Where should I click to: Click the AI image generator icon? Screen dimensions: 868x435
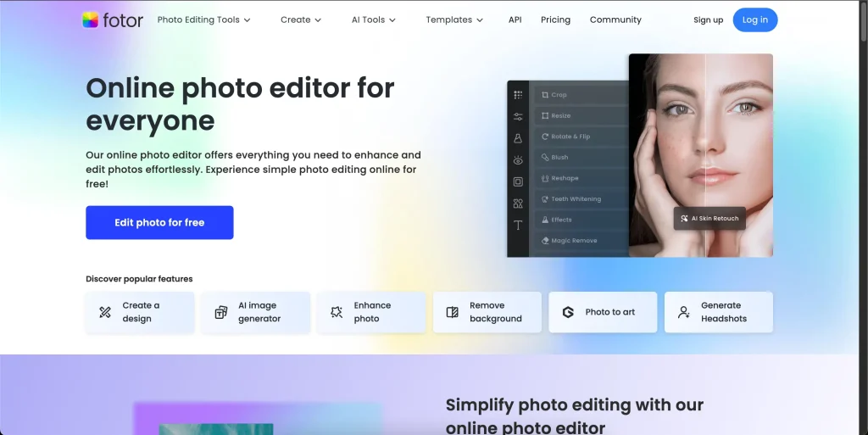[x=221, y=312]
